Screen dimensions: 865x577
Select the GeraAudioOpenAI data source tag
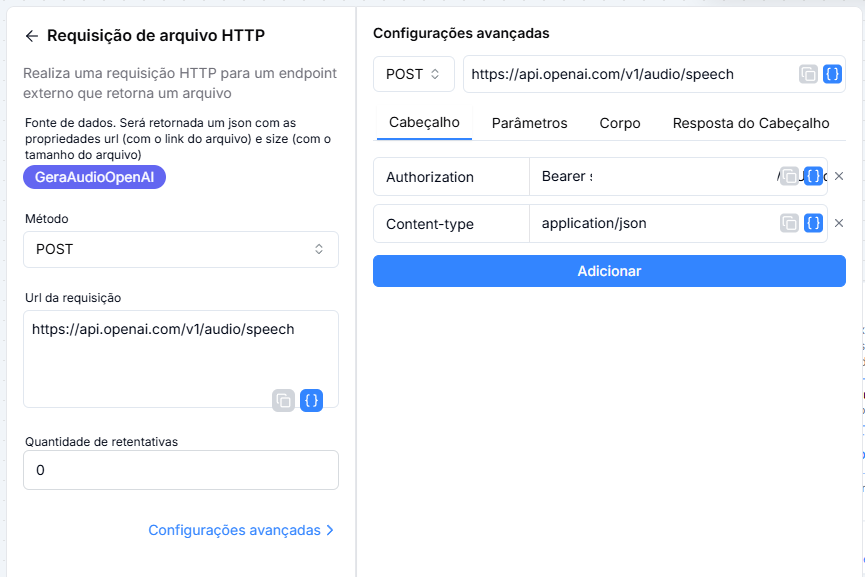coord(94,177)
